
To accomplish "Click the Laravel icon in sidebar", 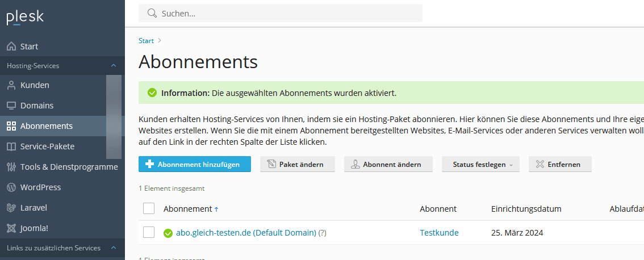I will 11,208.
